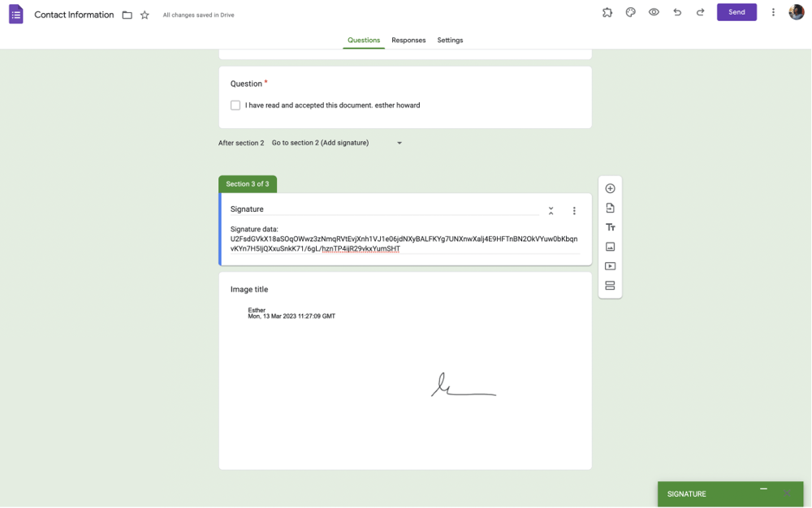
Task: Click the Send button
Action: [736, 12]
